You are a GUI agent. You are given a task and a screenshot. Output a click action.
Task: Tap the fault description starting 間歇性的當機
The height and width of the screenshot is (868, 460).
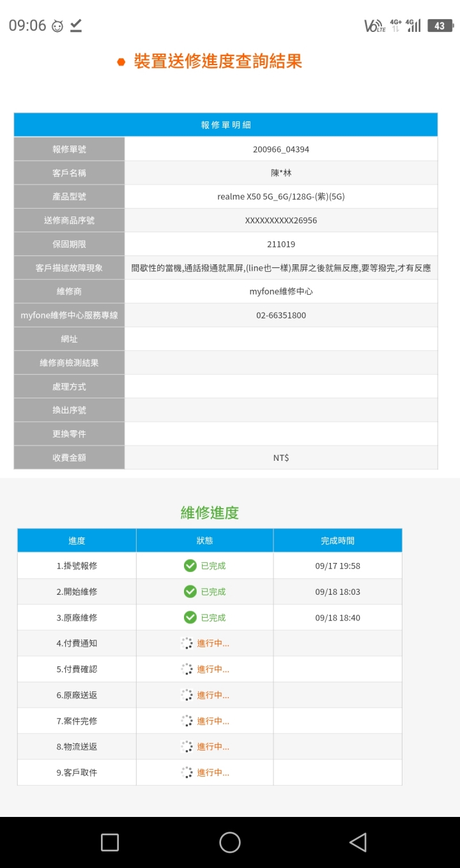[281, 268]
